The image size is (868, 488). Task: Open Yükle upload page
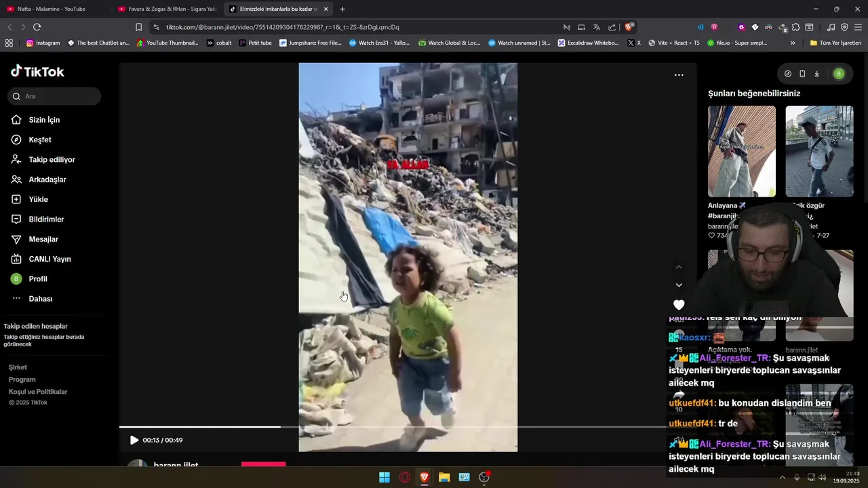pyautogui.click(x=30, y=199)
